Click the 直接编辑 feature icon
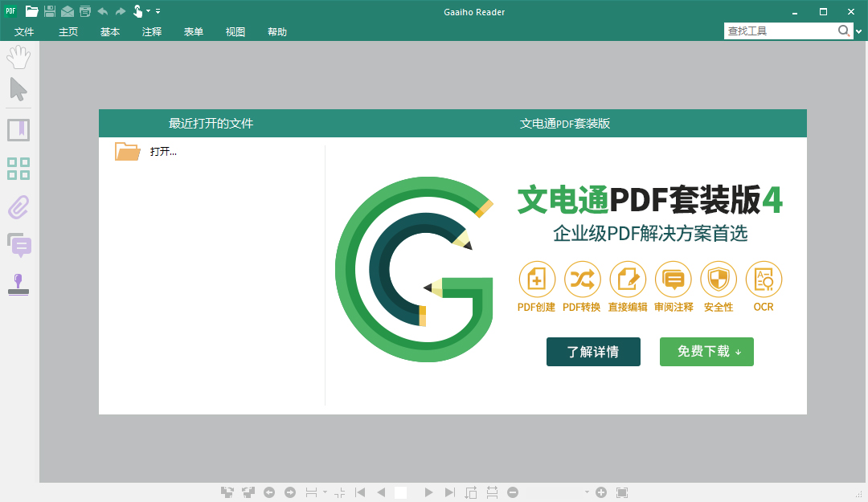The image size is (868, 502). pos(628,280)
